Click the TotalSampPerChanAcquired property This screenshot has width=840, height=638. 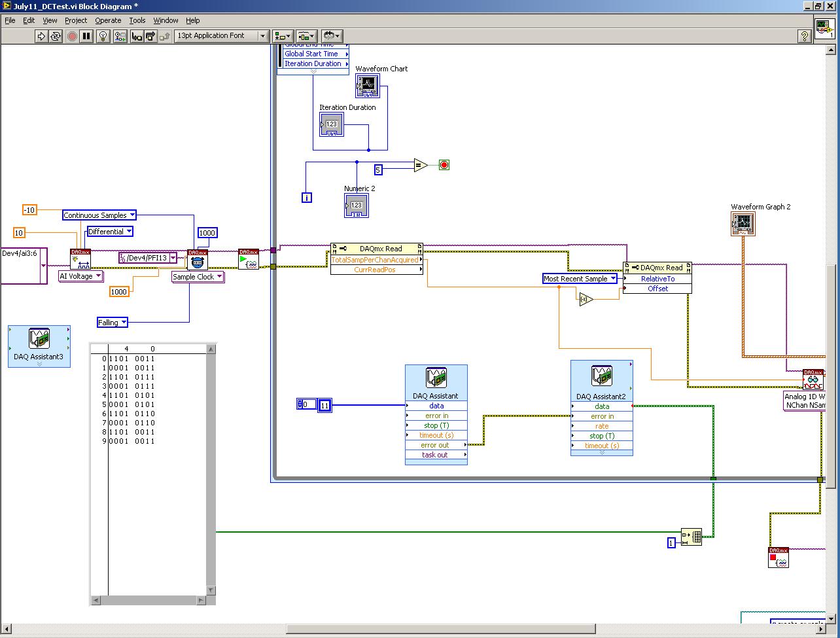pyautogui.click(x=375, y=260)
